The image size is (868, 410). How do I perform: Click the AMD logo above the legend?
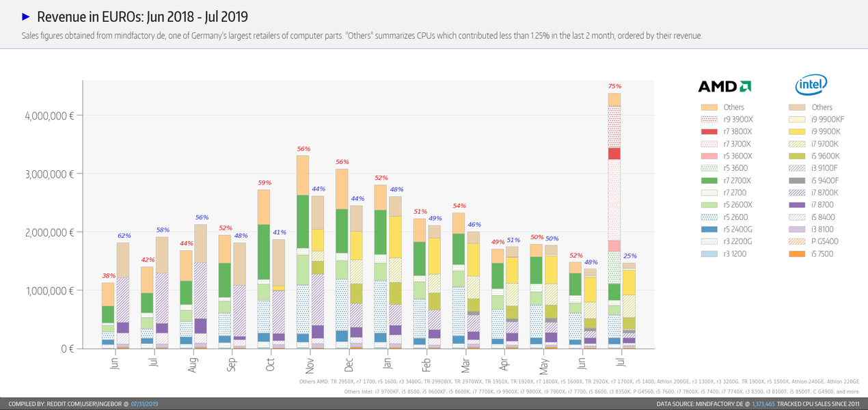pos(724,86)
